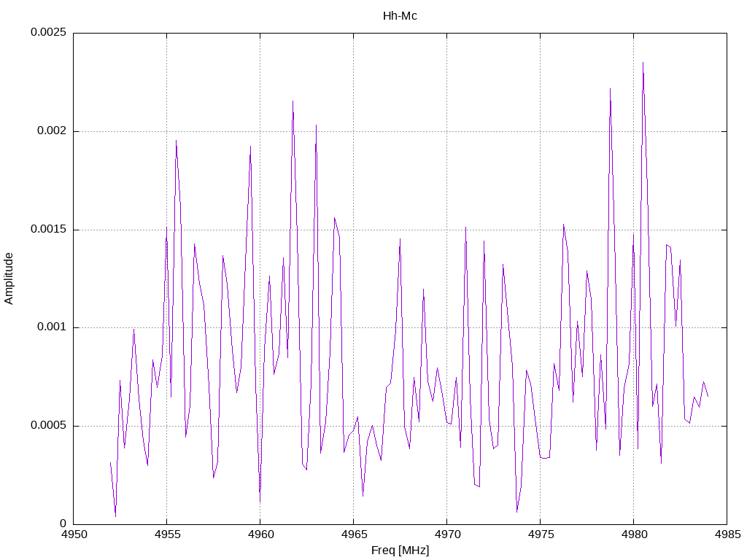Select the 0.0025 y-axis tick label
This screenshot has width=747, height=560.
click(x=49, y=32)
